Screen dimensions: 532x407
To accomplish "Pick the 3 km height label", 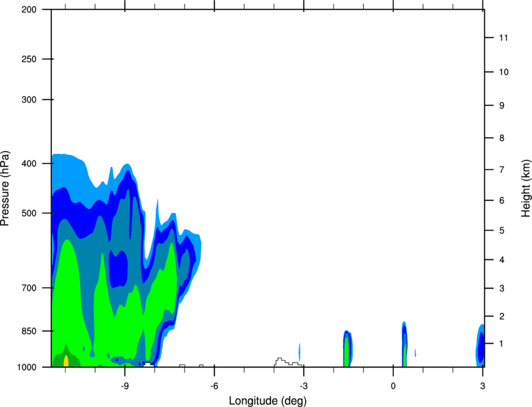I will point(502,289).
